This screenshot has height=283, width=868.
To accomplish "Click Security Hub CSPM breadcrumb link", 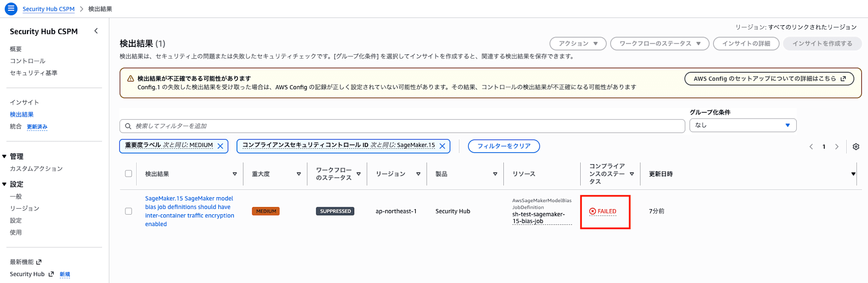I will coord(49,9).
